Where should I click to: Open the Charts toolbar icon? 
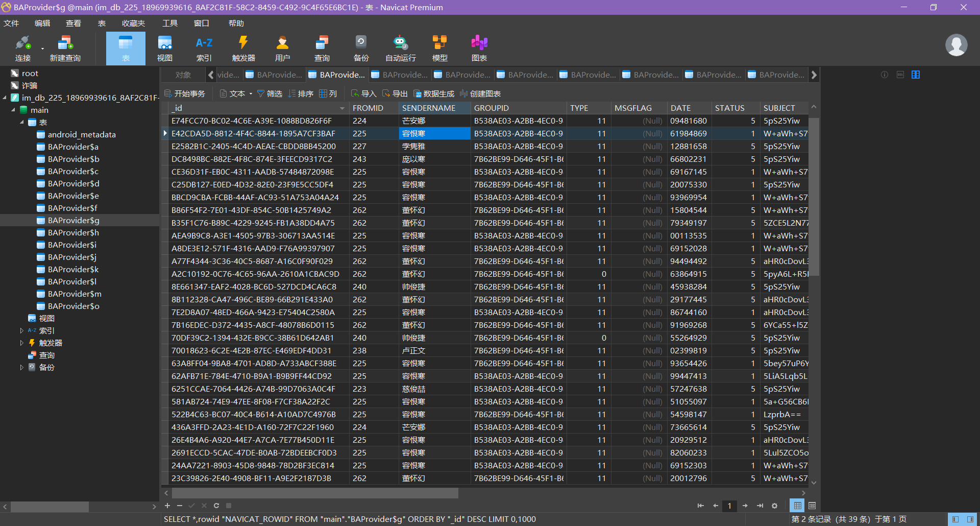479,49
